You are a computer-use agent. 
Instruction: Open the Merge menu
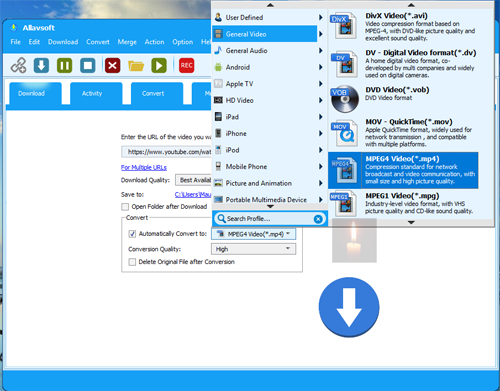[127, 42]
